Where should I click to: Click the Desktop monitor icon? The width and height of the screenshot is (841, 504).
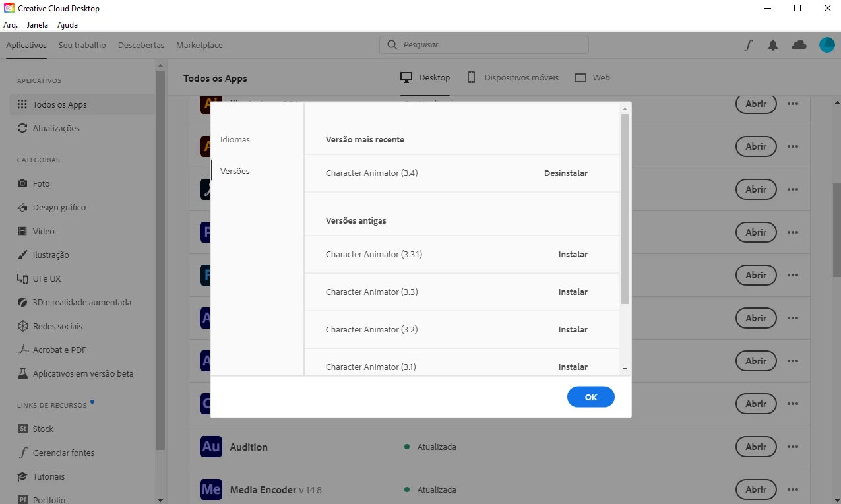406,77
